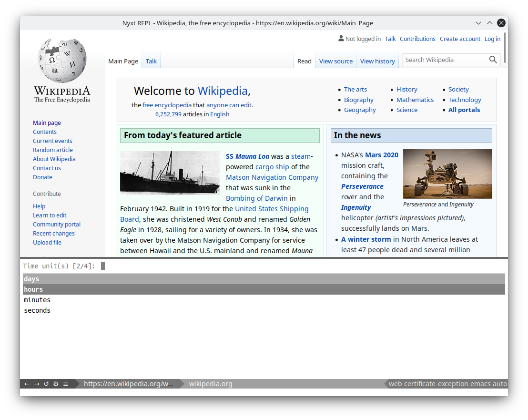Click the URL in the status bar
Image resolution: width=528 pixels, height=420 pixels.
[x=128, y=384]
